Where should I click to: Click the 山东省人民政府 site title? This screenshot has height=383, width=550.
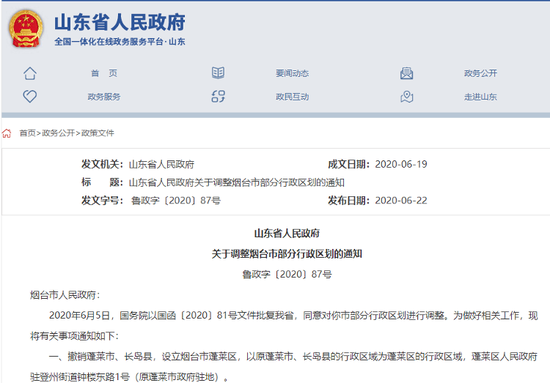tap(120, 22)
